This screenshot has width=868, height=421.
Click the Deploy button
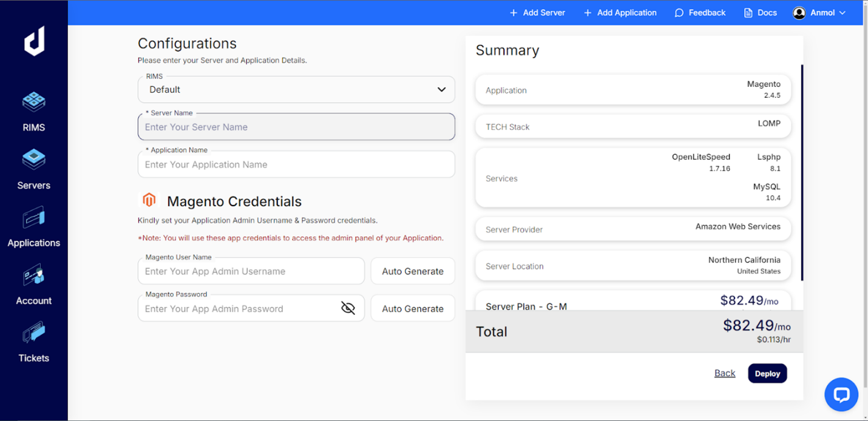tap(767, 374)
